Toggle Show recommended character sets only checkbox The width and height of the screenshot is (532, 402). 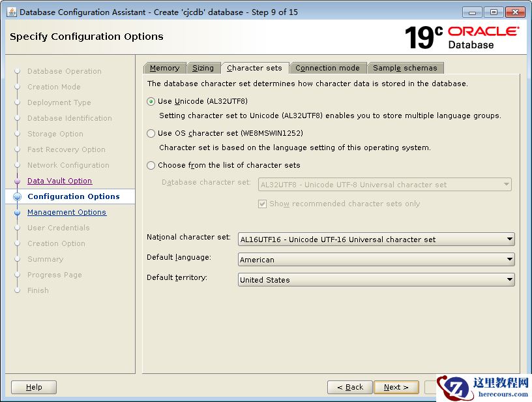pos(262,204)
